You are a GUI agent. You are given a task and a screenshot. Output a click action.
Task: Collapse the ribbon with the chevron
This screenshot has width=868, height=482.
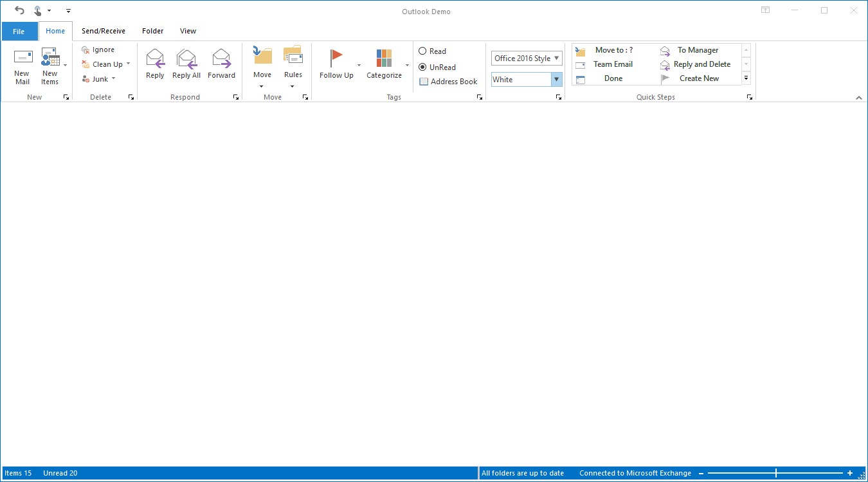(859, 98)
